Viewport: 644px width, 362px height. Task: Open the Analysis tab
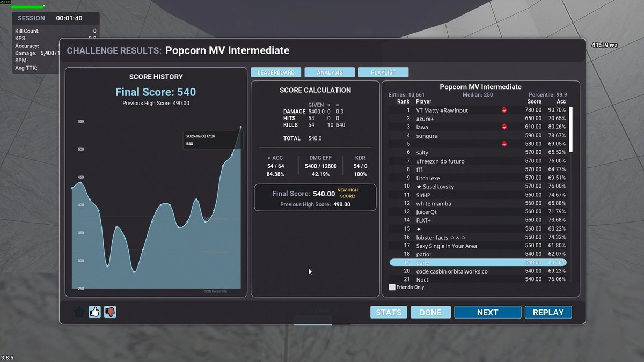(330, 72)
